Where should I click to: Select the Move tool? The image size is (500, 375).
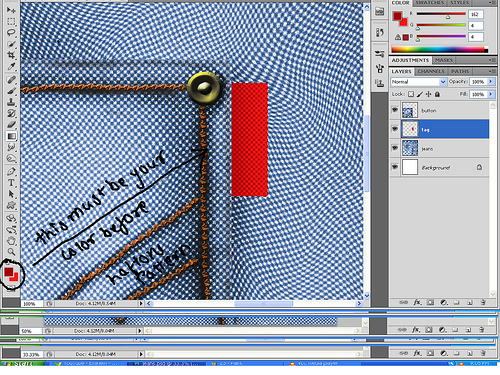[x=11, y=10]
